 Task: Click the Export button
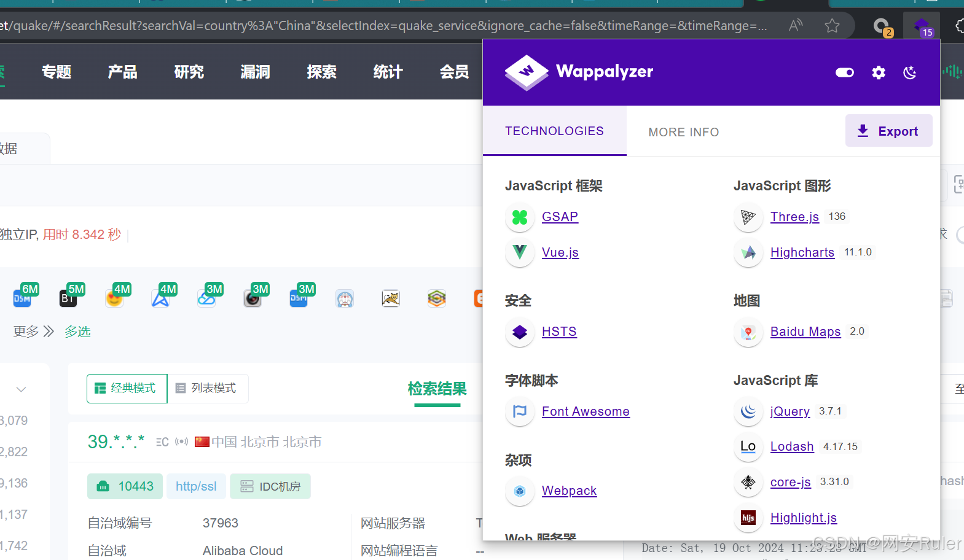(x=888, y=131)
